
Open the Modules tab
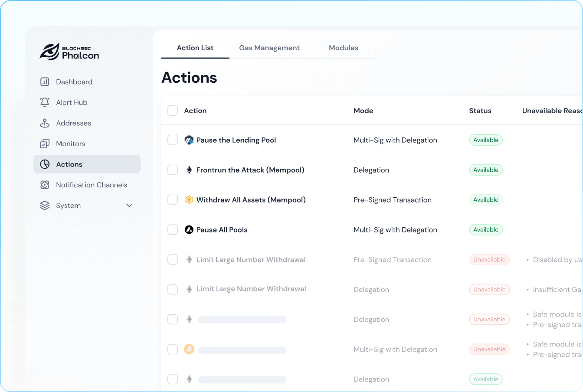pos(344,48)
